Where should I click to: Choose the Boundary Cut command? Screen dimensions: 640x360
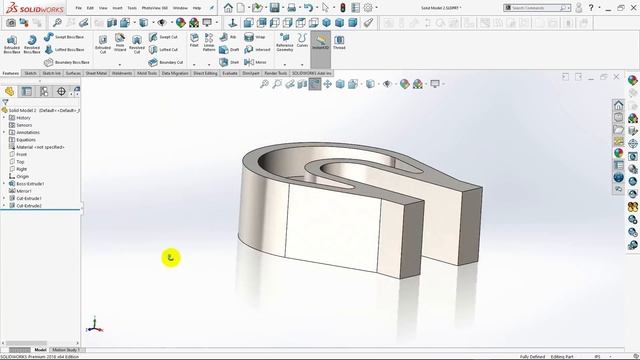tap(166, 62)
